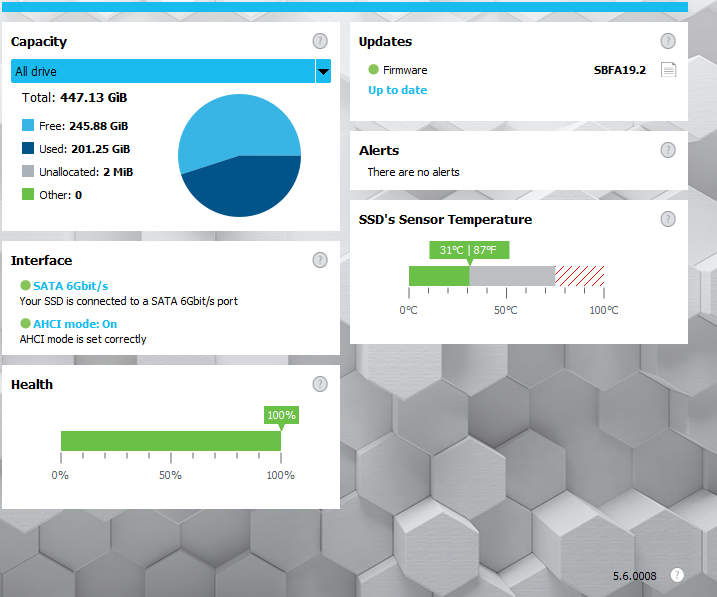Click the SSD's Sensor Temperature heading
The image size is (717, 597).
(445, 219)
